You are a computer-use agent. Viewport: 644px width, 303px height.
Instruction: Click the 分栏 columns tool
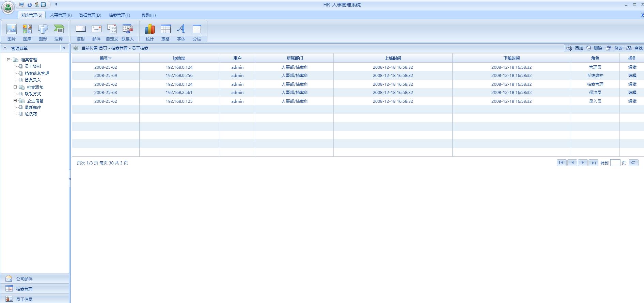[197, 32]
